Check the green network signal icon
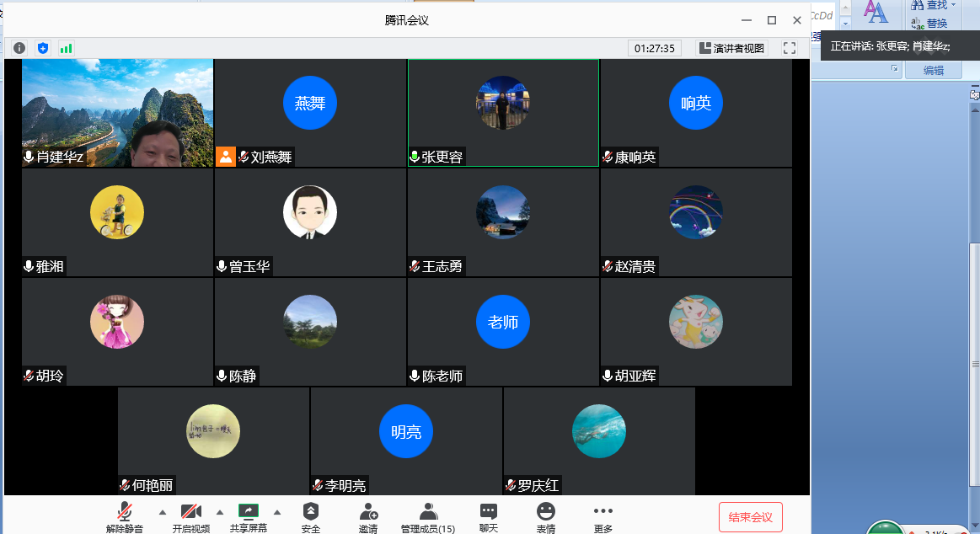Viewport: 980px width, 534px height. 66,48
